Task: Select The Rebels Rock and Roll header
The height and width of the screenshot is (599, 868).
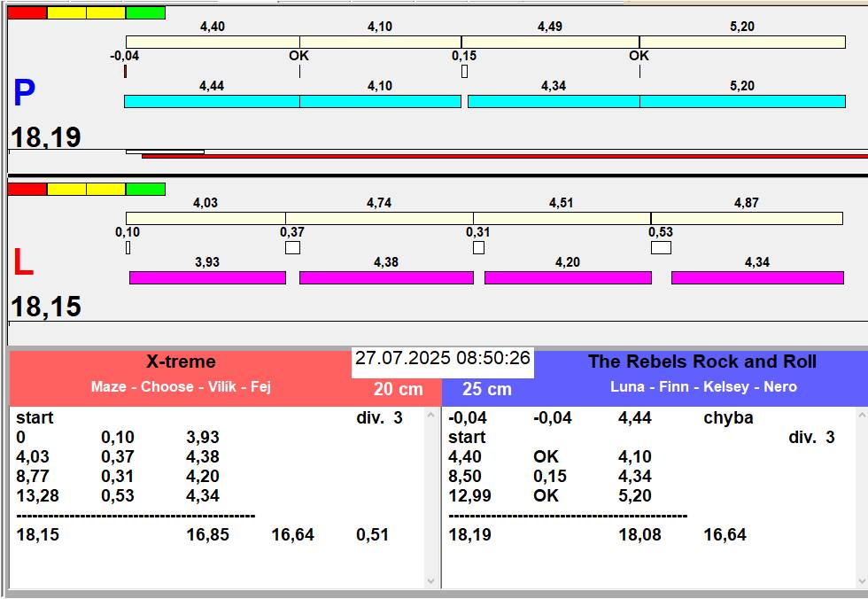Action: (x=702, y=362)
